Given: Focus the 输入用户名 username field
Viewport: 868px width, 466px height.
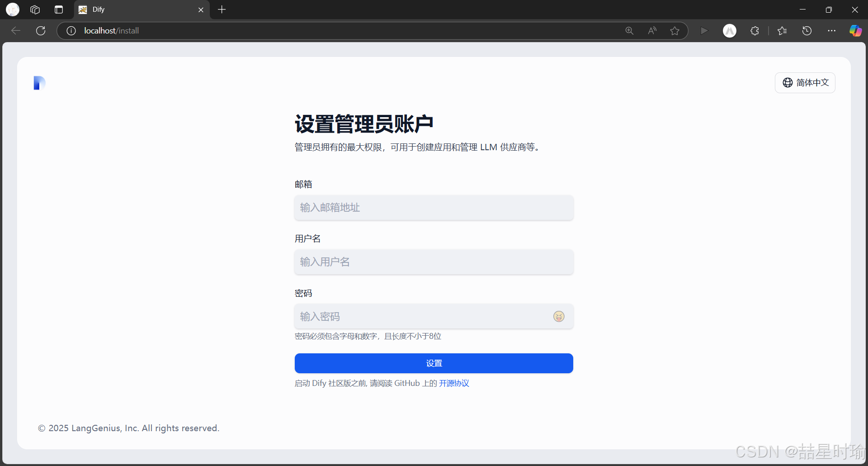Looking at the screenshot, I should tap(434, 262).
